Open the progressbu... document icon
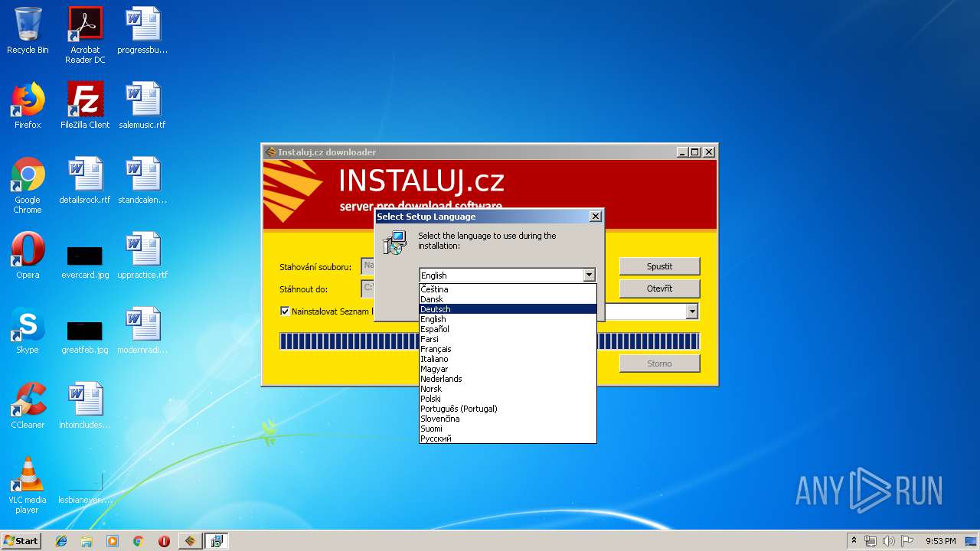The height and width of the screenshot is (551, 980). click(x=142, y=31)
